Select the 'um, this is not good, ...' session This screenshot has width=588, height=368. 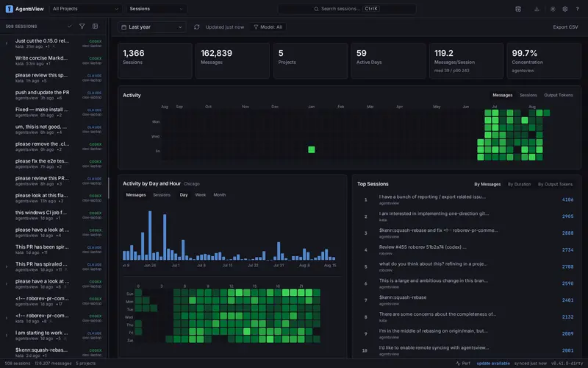point(53,130)
